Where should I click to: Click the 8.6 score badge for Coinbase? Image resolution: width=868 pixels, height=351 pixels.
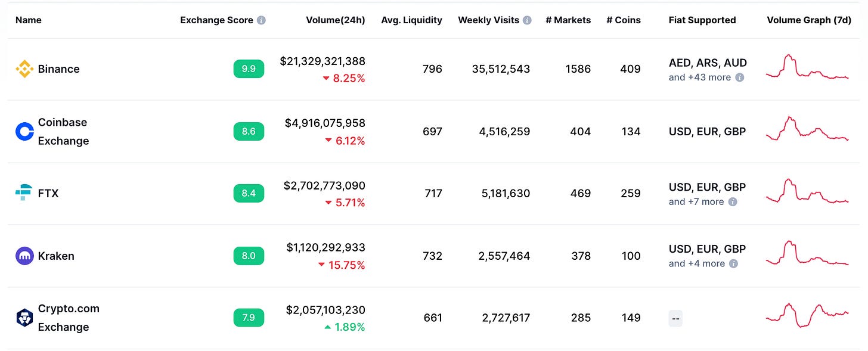[x=249, y=132]
